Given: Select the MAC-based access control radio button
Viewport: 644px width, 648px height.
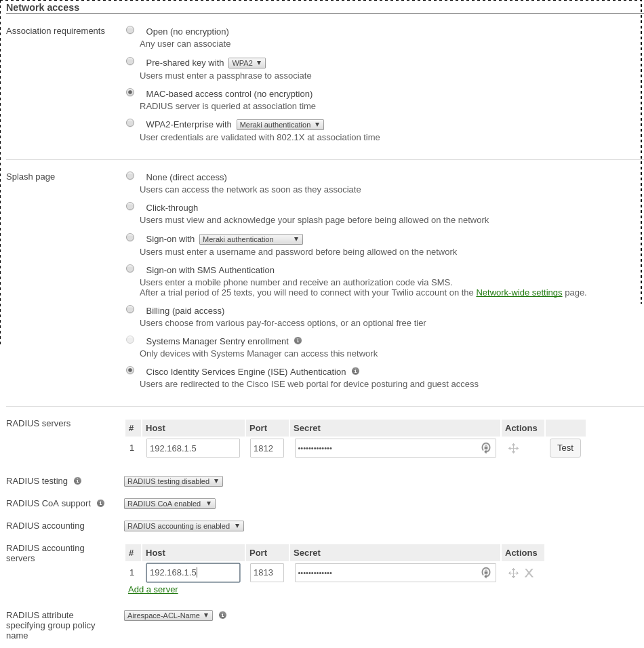Looking at the screenshot, I should point(130,92).
